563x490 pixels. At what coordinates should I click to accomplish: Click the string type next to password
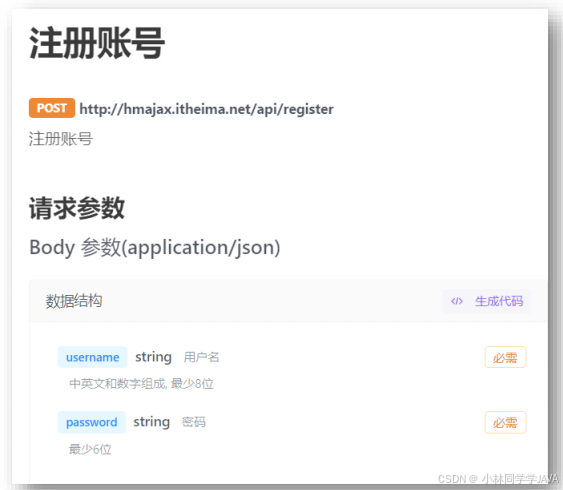coord(152,422)
